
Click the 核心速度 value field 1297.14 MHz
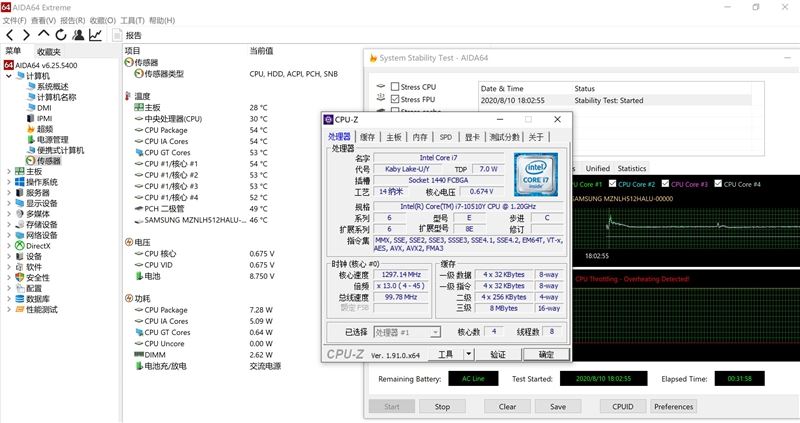[401, 275]
